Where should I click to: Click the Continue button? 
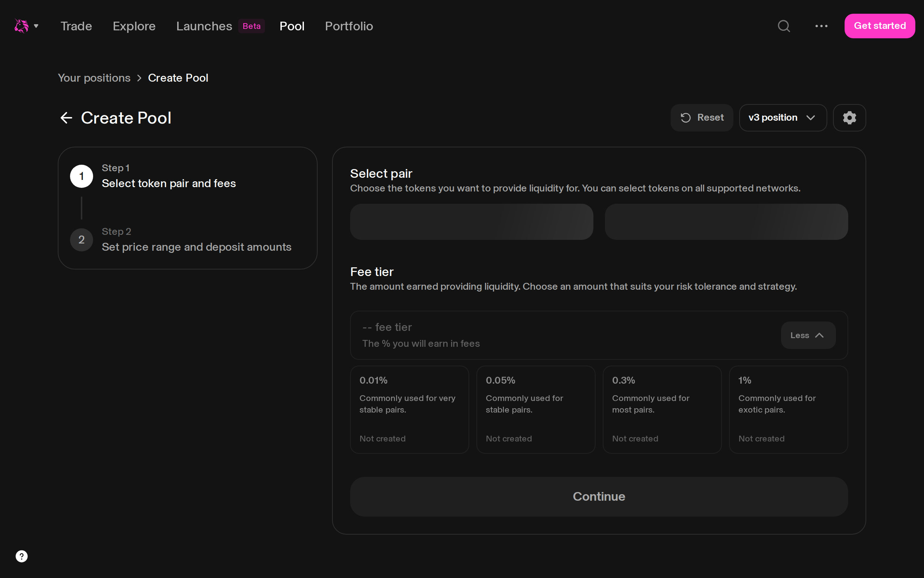(599, 497)
